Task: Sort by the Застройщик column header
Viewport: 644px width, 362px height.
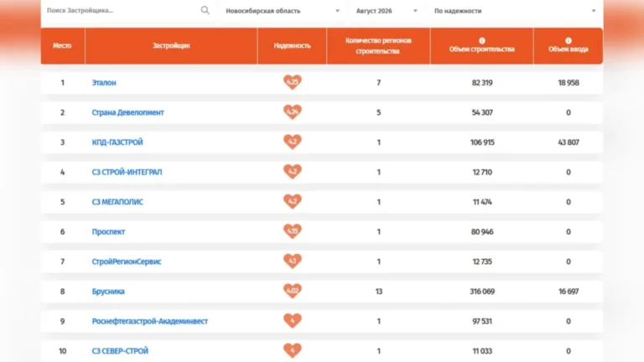Action: pos(171,45)
